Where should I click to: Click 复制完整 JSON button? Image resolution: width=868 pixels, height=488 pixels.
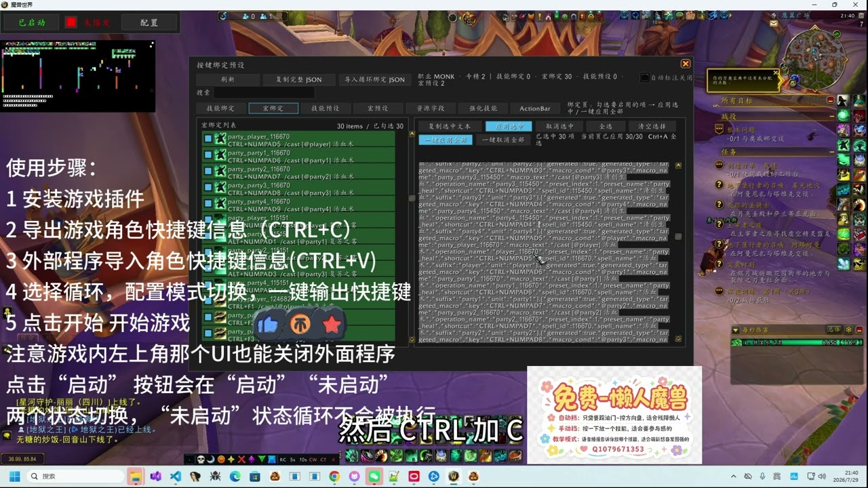click(x=298, y=79)
